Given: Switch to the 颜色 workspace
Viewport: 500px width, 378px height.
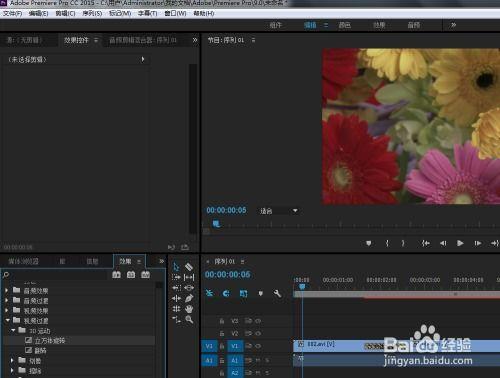Looking at the screenshot, I should (344, 25).
